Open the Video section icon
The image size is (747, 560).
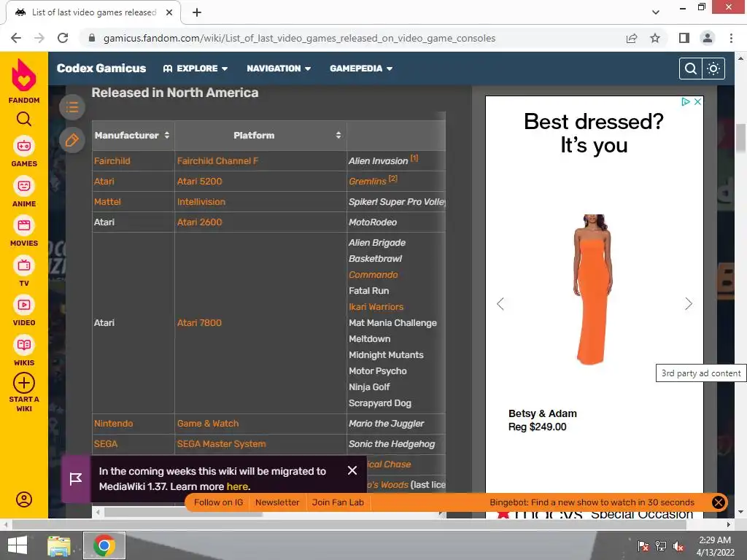pyautogui.click(x=24, y=306)
